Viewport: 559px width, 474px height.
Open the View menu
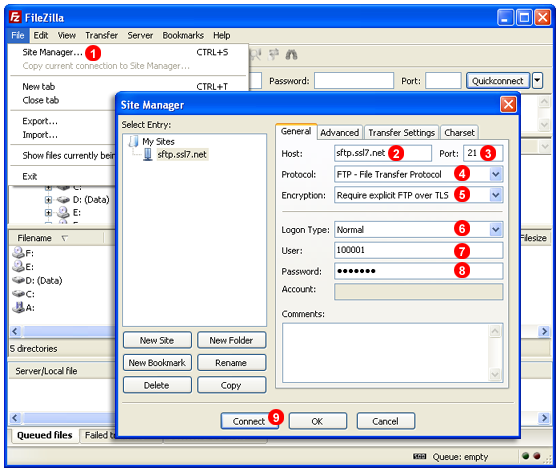pos(67,35)
